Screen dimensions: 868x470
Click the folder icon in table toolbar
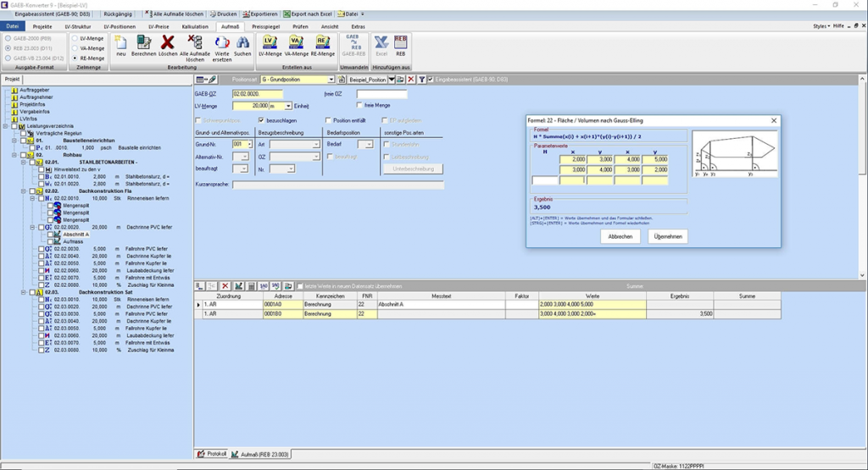(x=288, y=286)
